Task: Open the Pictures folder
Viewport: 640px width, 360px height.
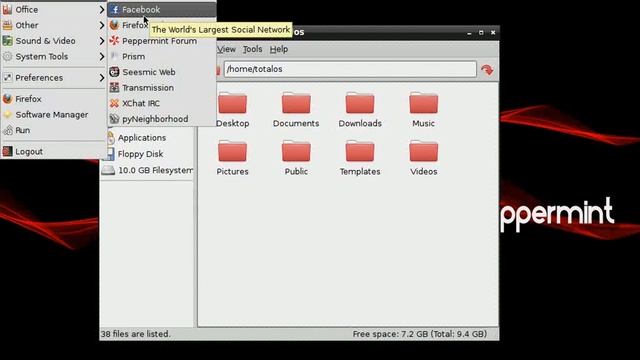Action: click(x=232, y=158)
